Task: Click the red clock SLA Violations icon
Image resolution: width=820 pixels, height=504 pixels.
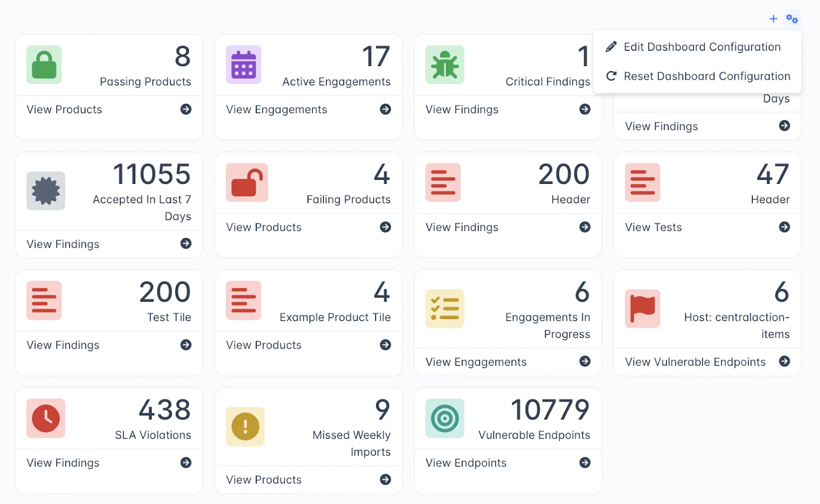Action: pos(46,418)
